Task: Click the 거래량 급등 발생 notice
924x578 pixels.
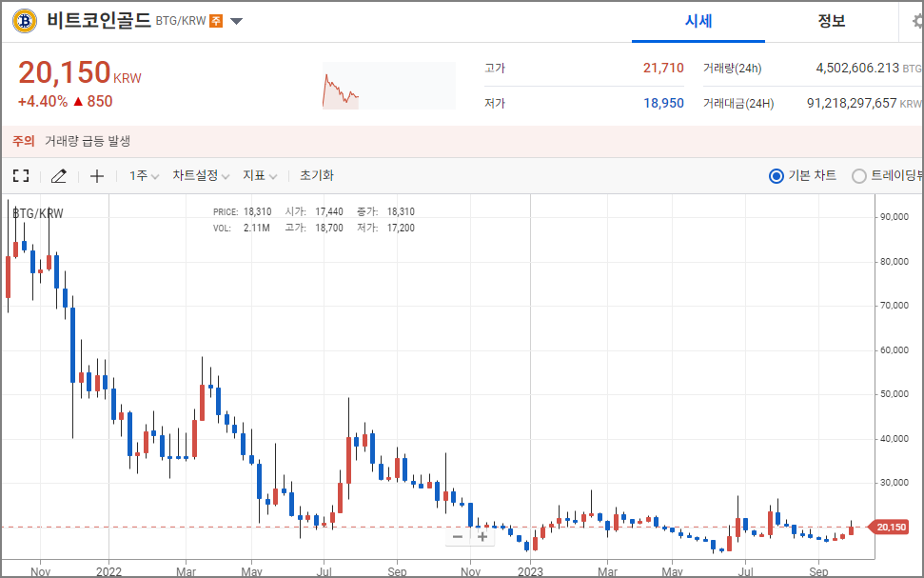Action: click(88, 141)
